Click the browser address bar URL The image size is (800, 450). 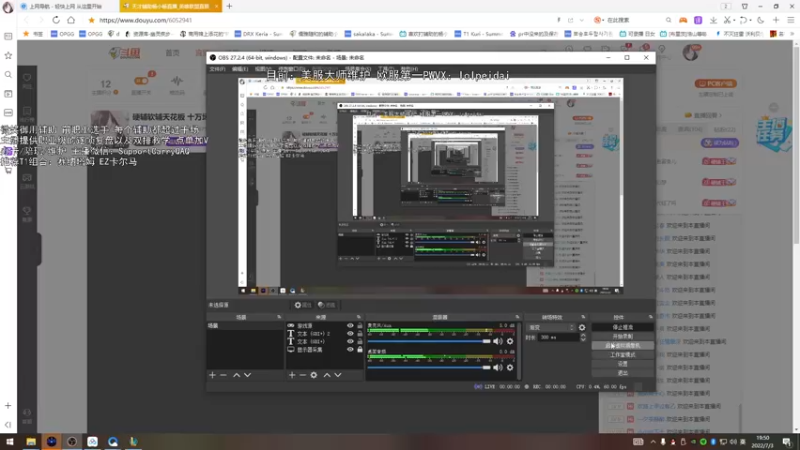145,20
